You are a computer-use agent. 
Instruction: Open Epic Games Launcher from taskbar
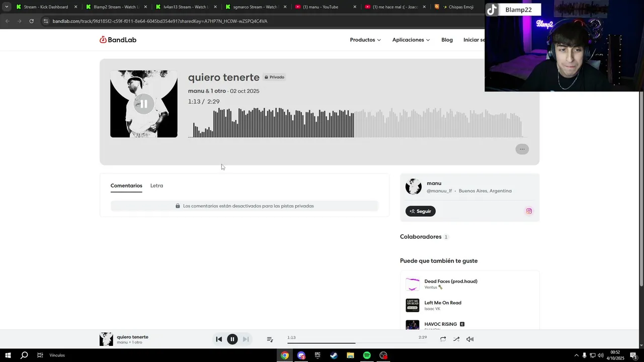(317, 355)
